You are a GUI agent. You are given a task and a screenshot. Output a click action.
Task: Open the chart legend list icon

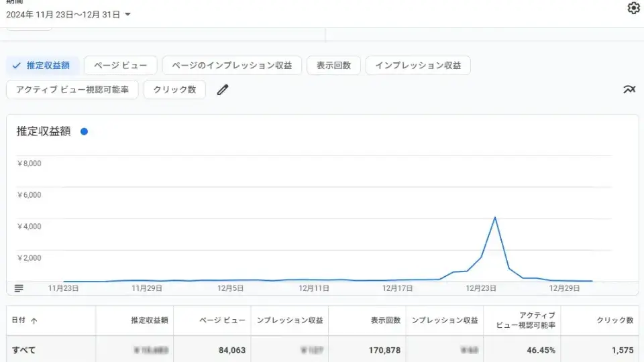click(x=19, y=288)
